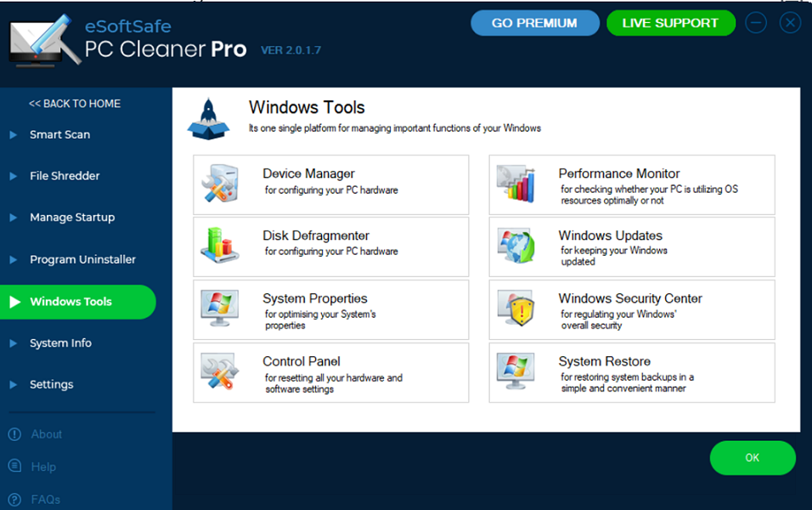812x510 pixels.
Task: Click the Windows Updates globe icon
Action: [x=516, y=245]
